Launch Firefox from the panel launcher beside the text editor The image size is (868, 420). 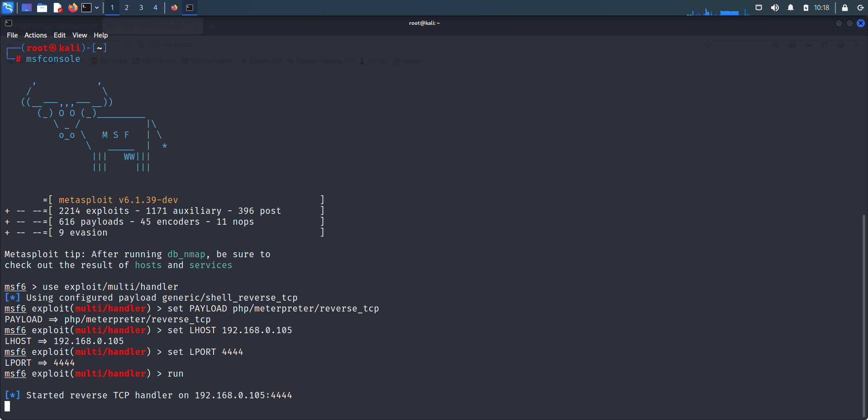[72, 8]
